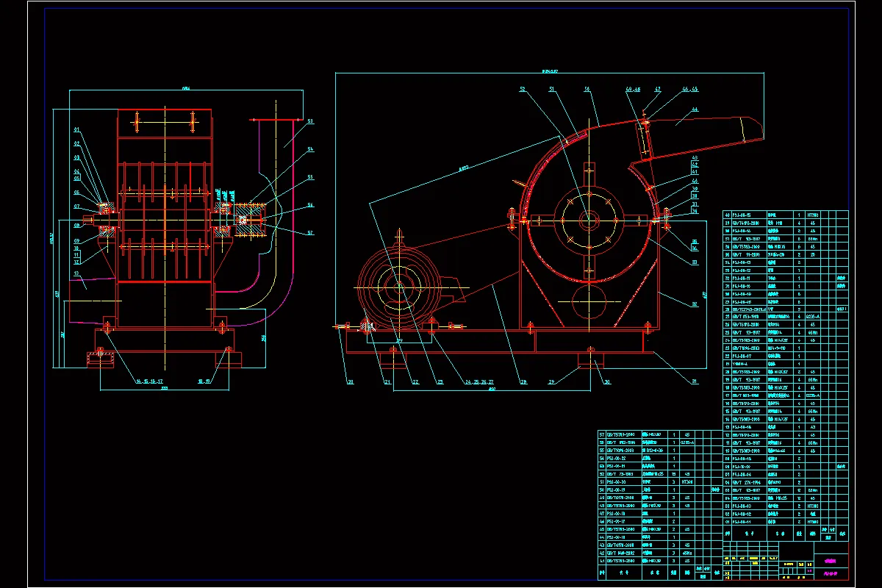882x588 pixels.
Task: Select callout label 56 near the coupling
Action: [x=310, y=205]
